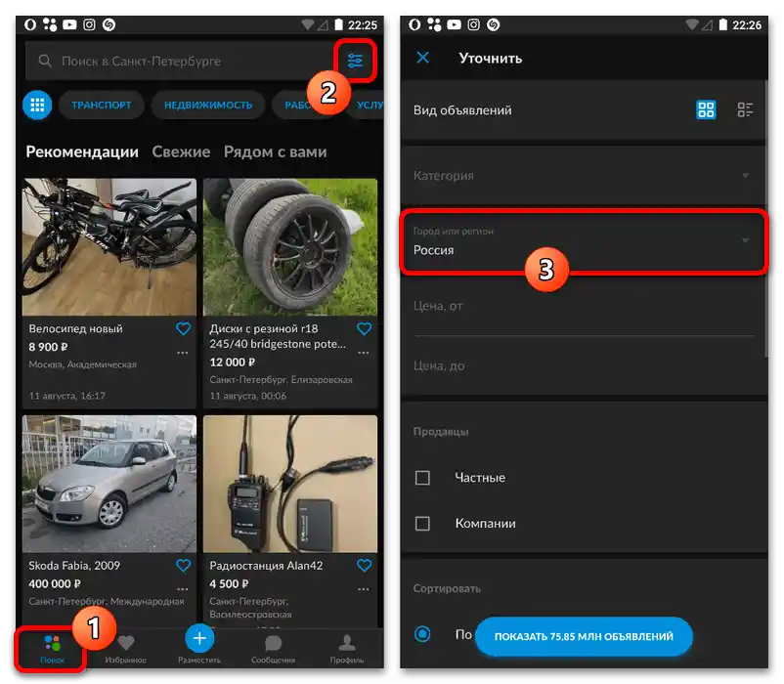This screenshot has width=784, height=684.
Task: Select the НЕДВИЖИМОСТЬ category chip
Action: click(208, 105)
